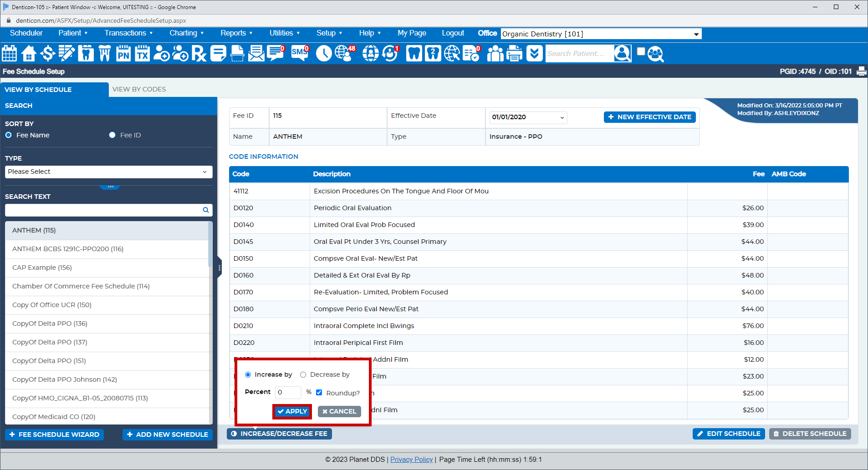868x470 pixels.
Task: Expand the Transactions menu
Action: tap(128, 33)
